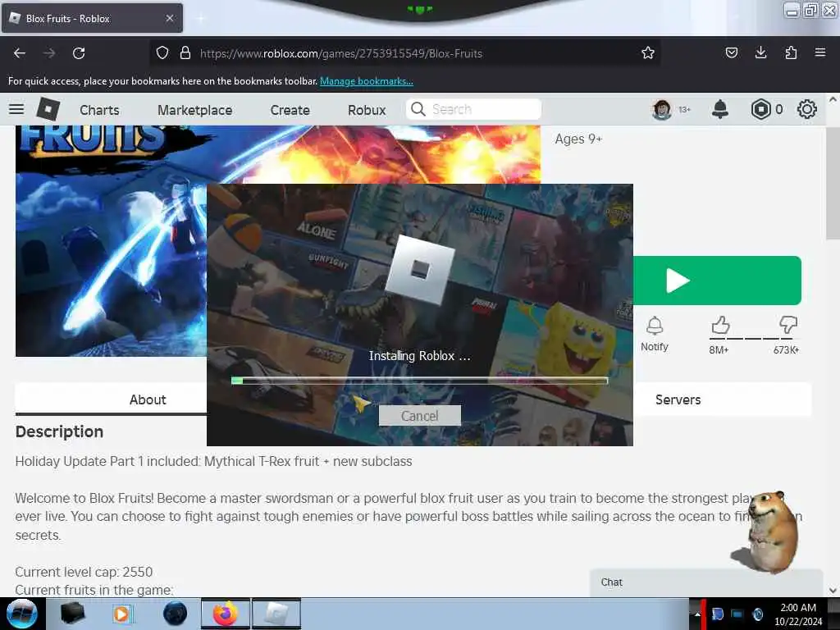Click the taskbar clock showing 2:00 AM

(x=798, y=614)
